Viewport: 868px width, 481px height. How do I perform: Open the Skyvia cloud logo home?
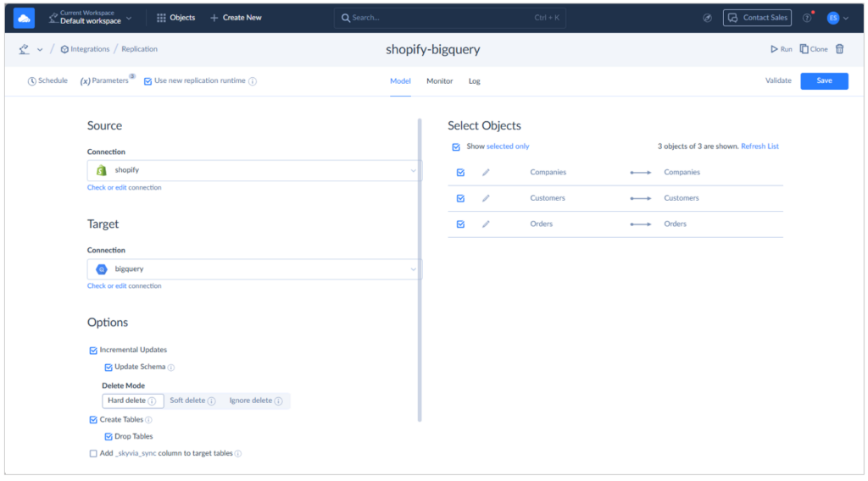[x=24, y=18]
